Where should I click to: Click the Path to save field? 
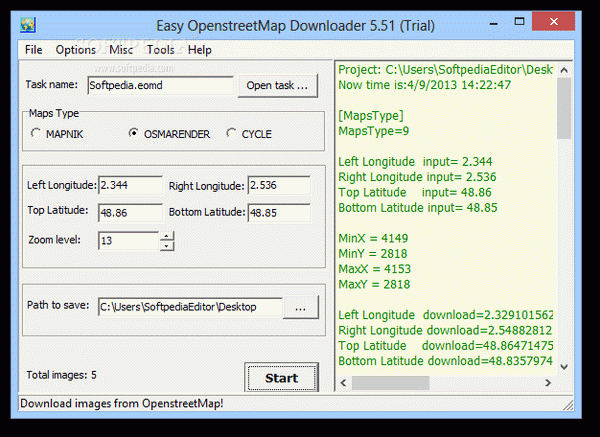coord(190,307)
